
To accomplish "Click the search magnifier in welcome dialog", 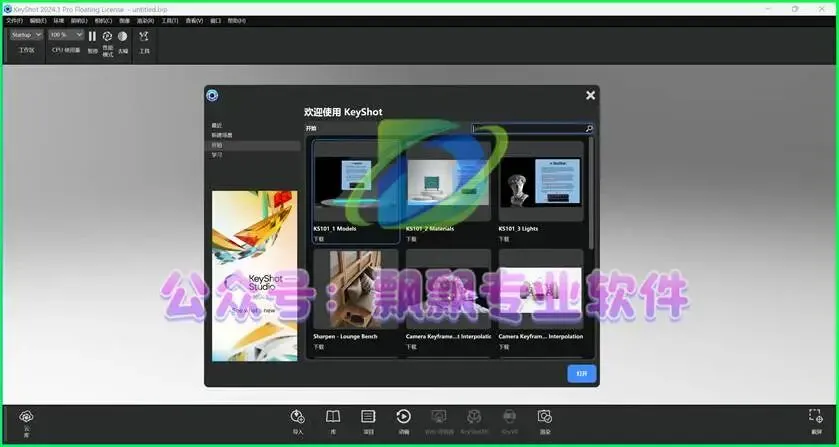I will click(x=589, y=128).
